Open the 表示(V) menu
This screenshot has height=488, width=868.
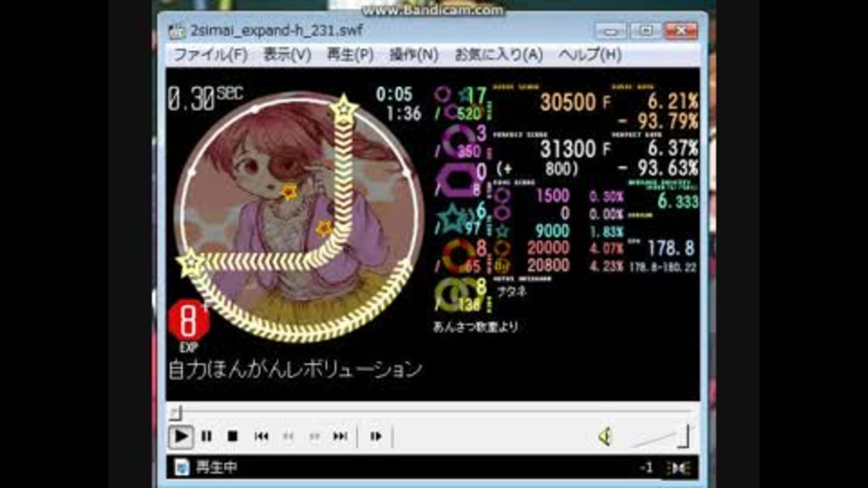(287, 54)
